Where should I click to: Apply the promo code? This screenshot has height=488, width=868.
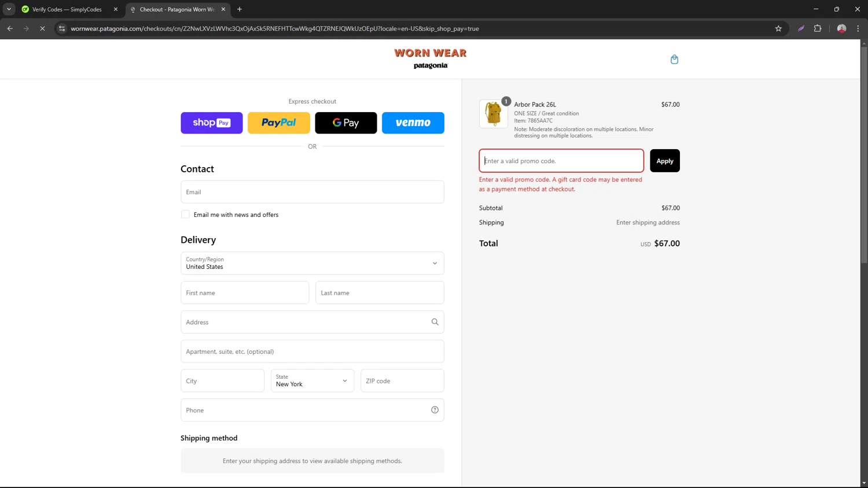coord(665,161)
